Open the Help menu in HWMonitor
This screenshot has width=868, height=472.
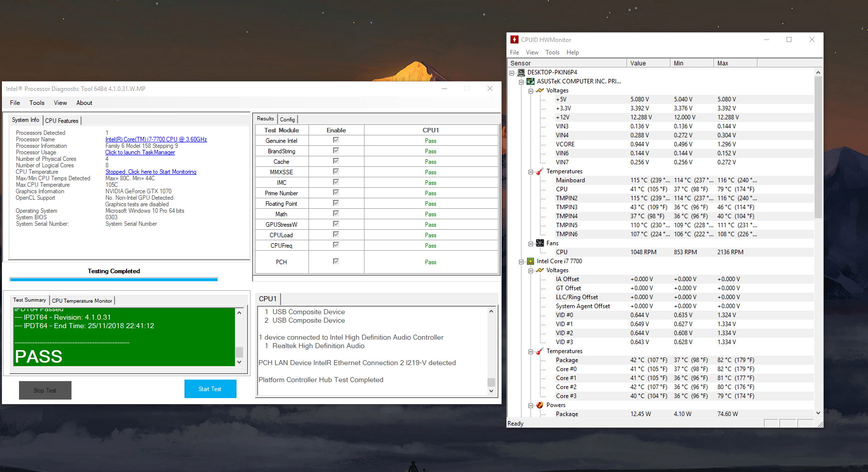click(x=572, y=52)
